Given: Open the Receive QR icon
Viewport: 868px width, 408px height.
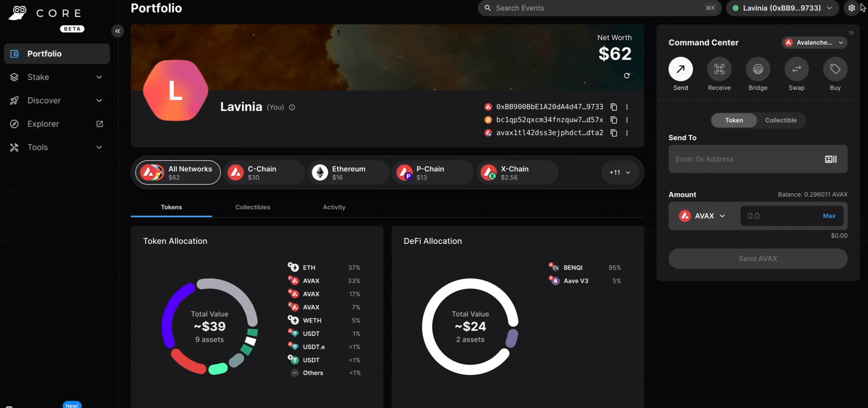Looking at the screenshot, I should tap(719, 69).
